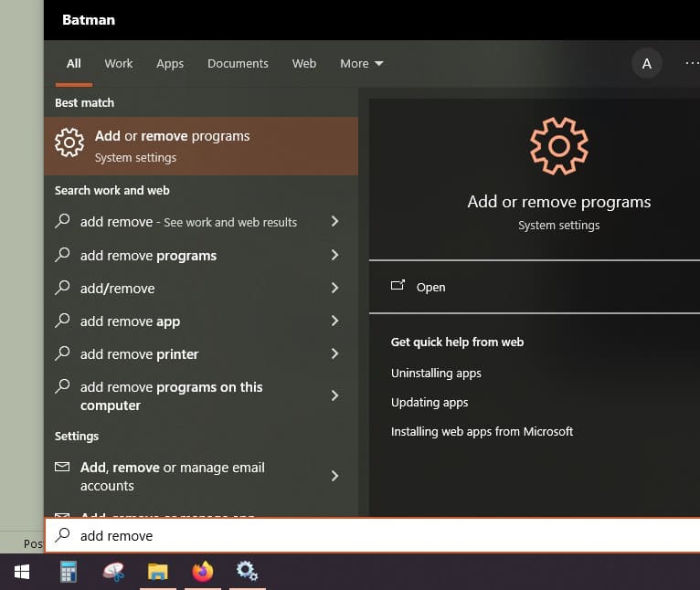Click magnifier icon beside add remove app

[62, 321]
